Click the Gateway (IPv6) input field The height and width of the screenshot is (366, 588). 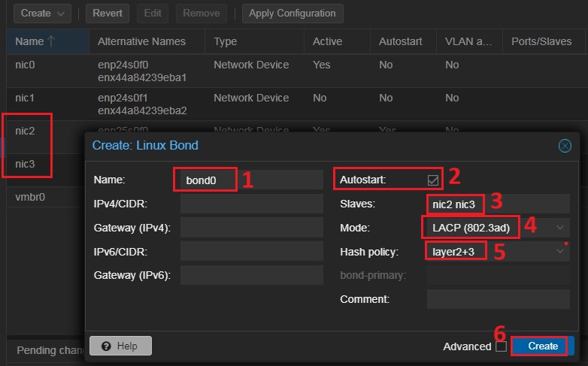tap(252, 275)
